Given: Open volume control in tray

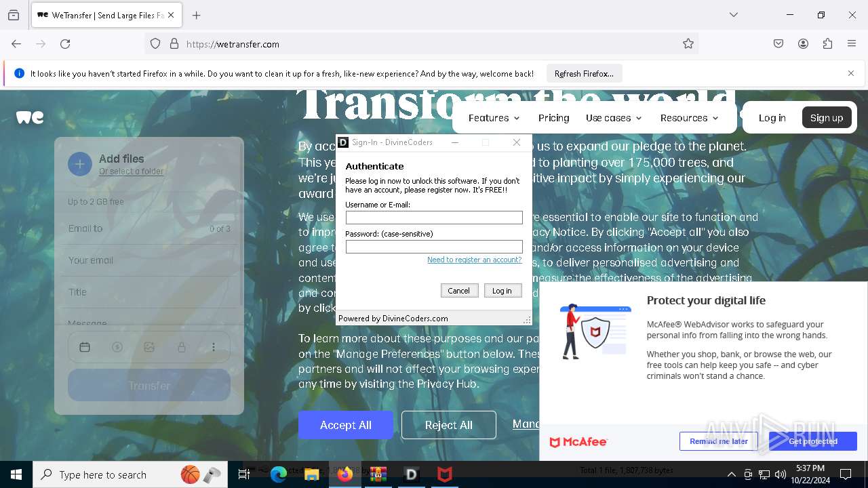Looking at the screenshot, I should click(x=781, y=474).
